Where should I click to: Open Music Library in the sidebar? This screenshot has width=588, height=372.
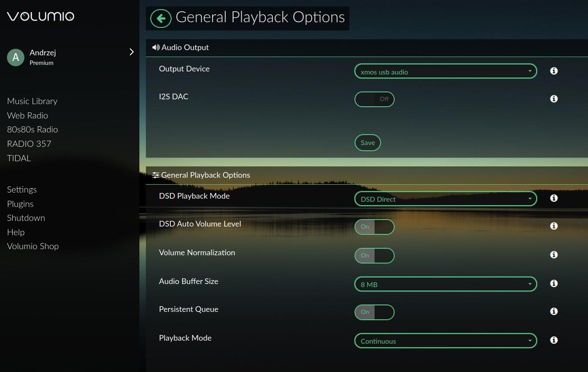(x=32, y=101)
